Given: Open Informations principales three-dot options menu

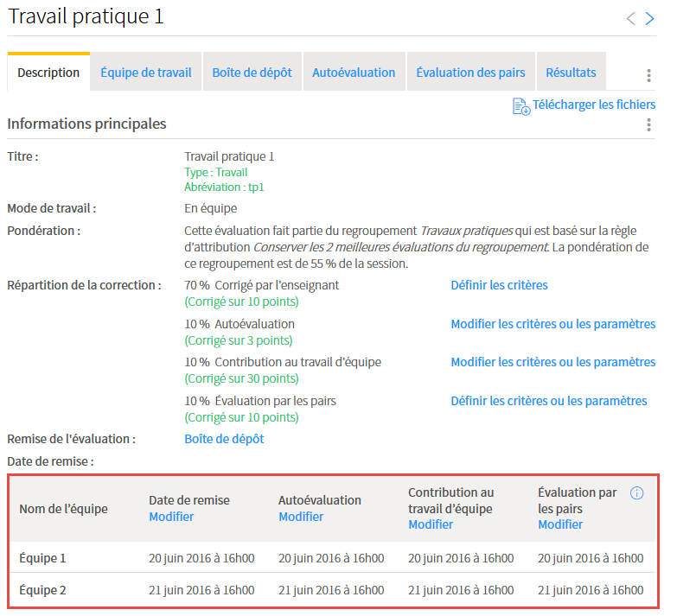Looking at the screenshot, I should click(x=648, y=125).
